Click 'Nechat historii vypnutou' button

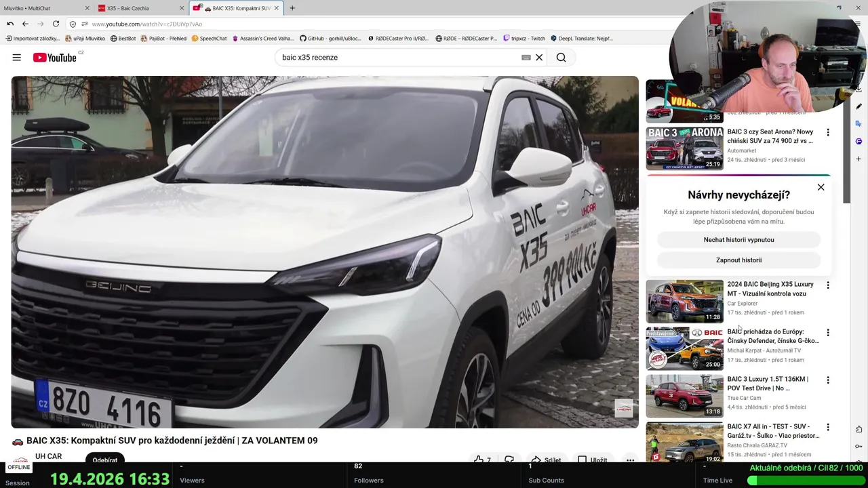(x=738, y=240)
